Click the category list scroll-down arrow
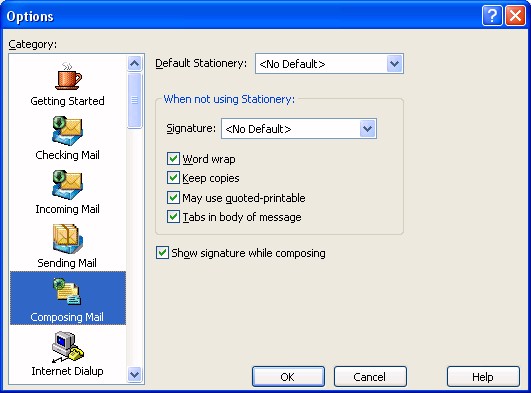The image size is (531, 393). [x=134, y=374]
